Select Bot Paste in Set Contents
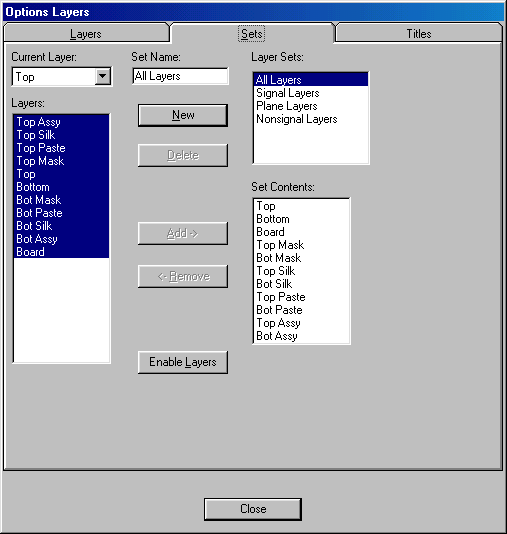 [x=301, y=310]
